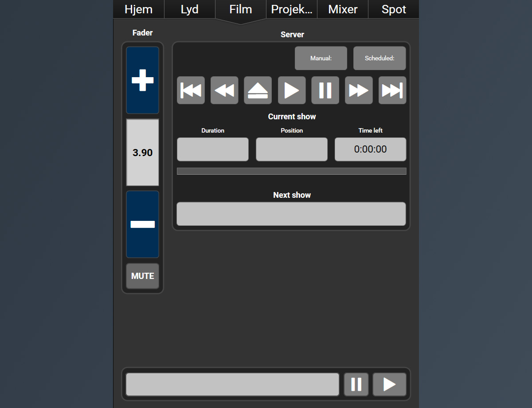Open the Mixer tab
This screenshot has width=532, height=408.
[x=343, y=9]
